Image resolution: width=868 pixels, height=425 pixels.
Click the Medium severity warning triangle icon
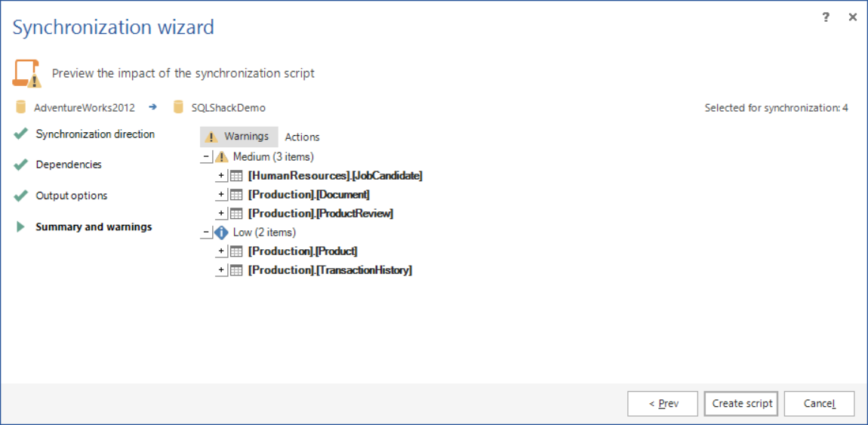(x=221, y=157)
